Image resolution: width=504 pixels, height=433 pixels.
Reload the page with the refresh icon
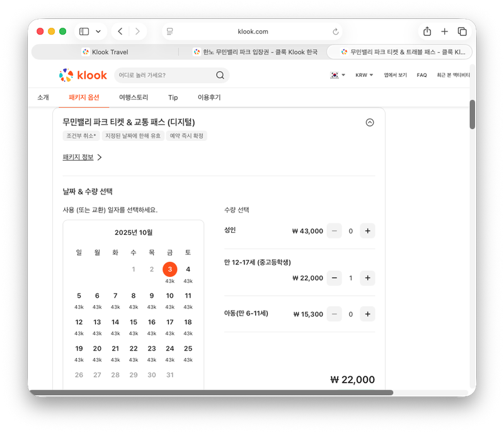point(336,31)
